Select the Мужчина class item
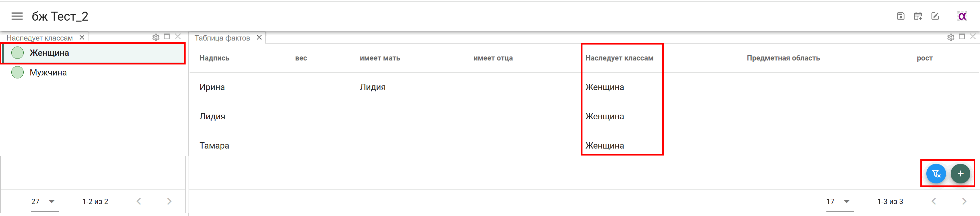The height and width of the screenshot is (216, 980). [x=93, y=72]
